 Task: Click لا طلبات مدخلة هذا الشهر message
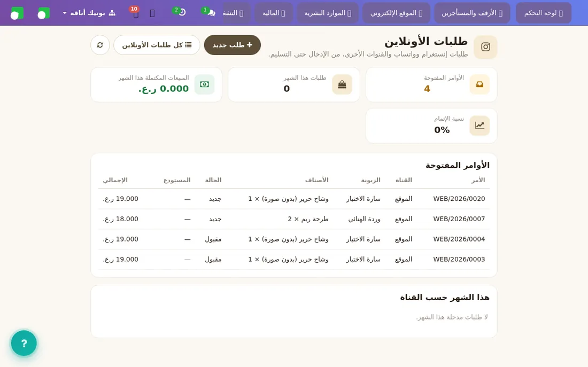tap(452, 317)
